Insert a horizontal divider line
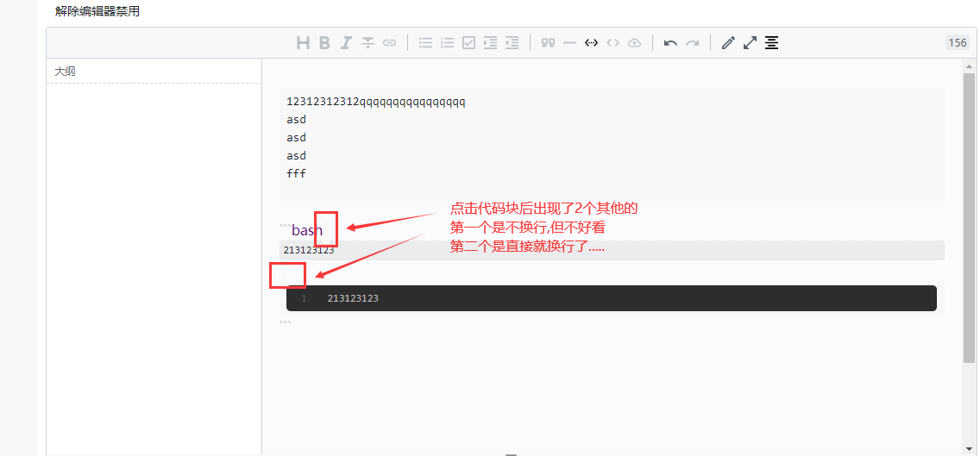The width and height of the screenshot is (980, 456). (569, 42)
